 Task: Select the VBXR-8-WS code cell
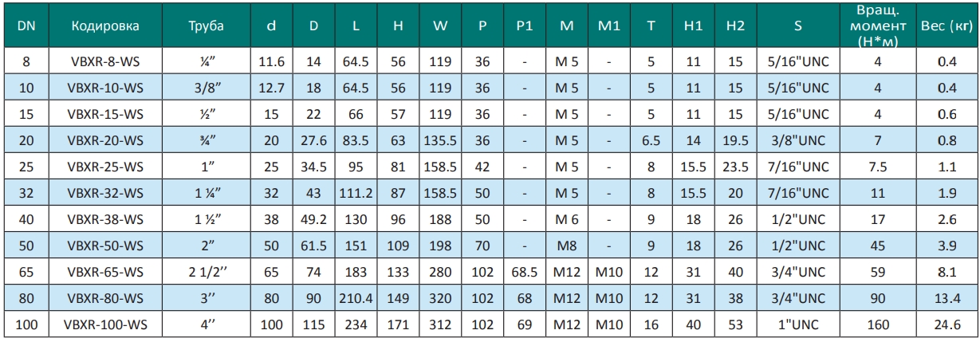coord(105,59)
